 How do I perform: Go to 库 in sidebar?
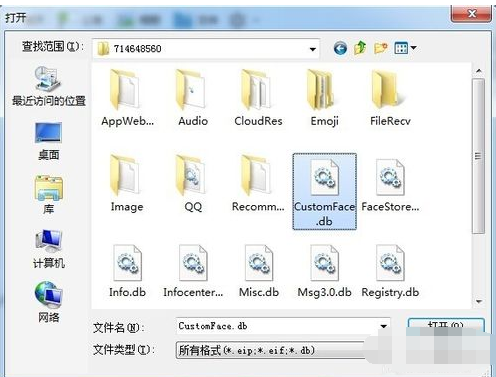point(49,195)
